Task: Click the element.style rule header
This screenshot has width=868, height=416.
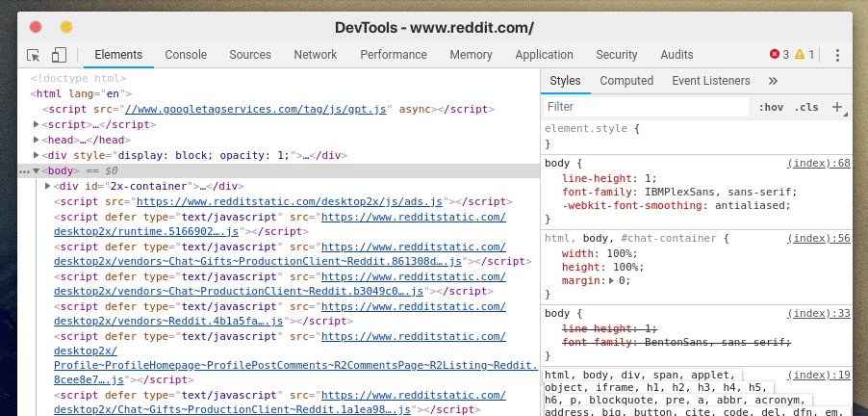Action: click(592, 128)
